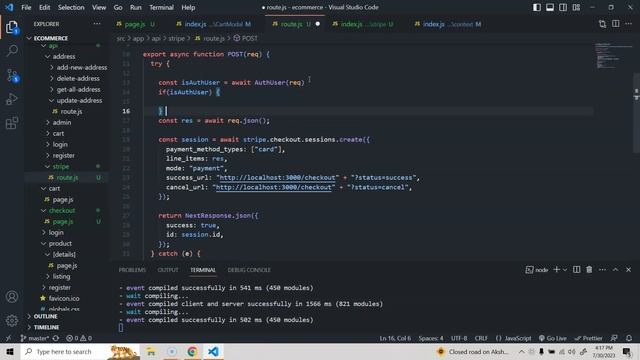
Task: Open the Run menu
Action: point(136,7)
